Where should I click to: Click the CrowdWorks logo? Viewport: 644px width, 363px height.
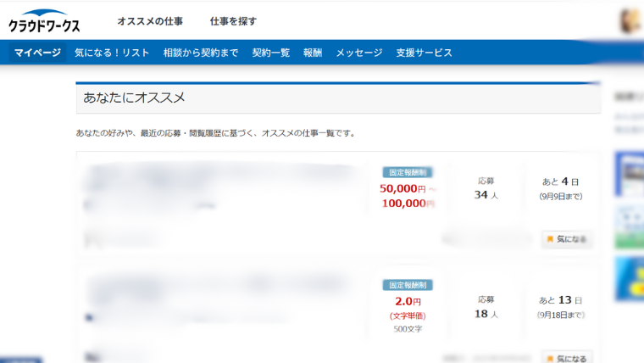point(44,21)
